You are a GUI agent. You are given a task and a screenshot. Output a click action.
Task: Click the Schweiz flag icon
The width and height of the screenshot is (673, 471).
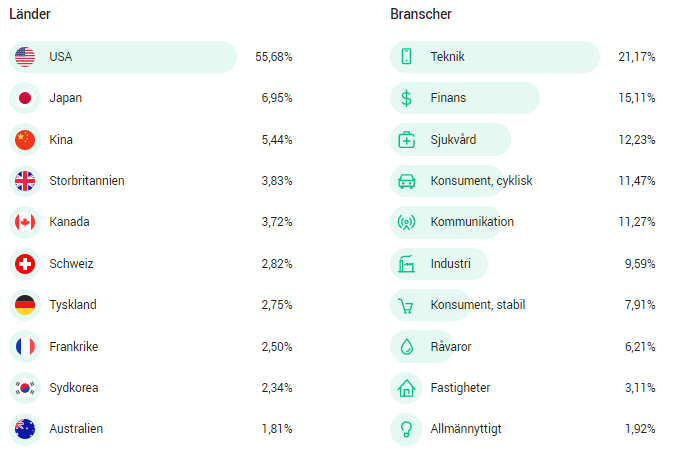pyautogui.click(x=25, y=264)
